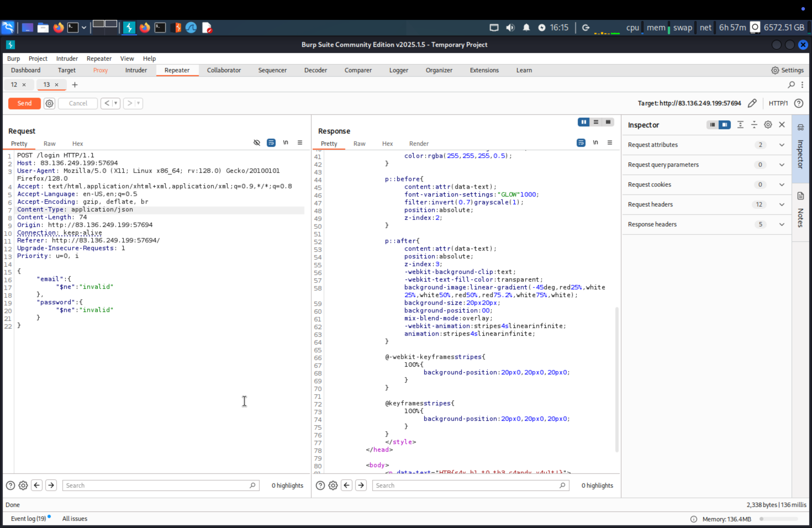Open the Proxy tool tab

[100, 70]
